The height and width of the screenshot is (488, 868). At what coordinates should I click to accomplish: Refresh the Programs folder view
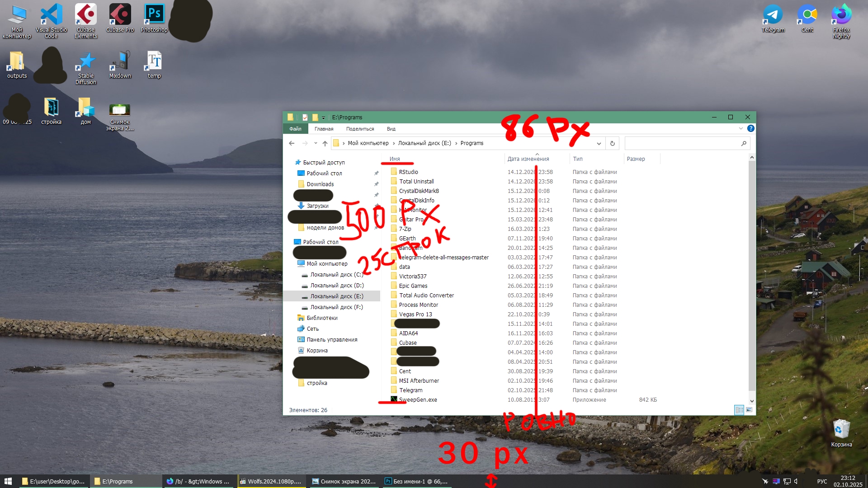click(x=612, y=144)
